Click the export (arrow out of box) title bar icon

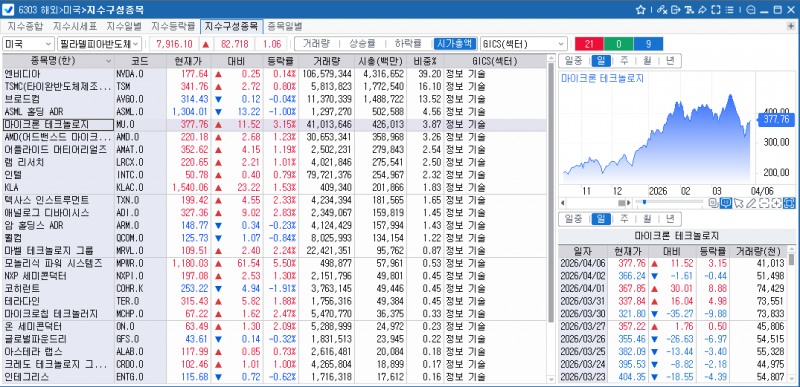tap(676, 10)
